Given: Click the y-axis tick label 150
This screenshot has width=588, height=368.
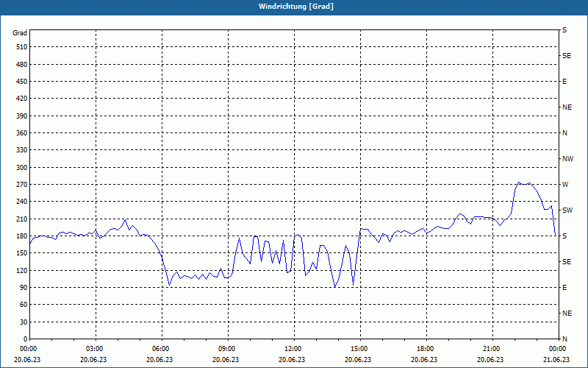Looking at the screenshot, I should pos(22,253).
